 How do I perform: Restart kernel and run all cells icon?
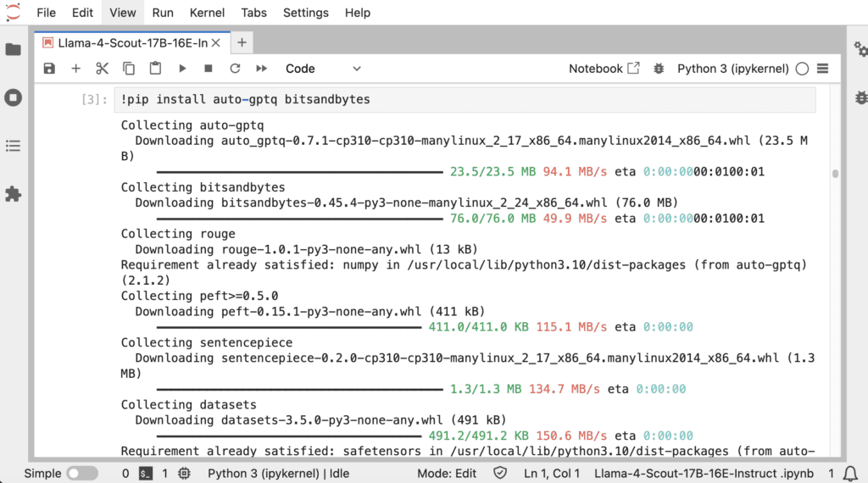point(261,69)
